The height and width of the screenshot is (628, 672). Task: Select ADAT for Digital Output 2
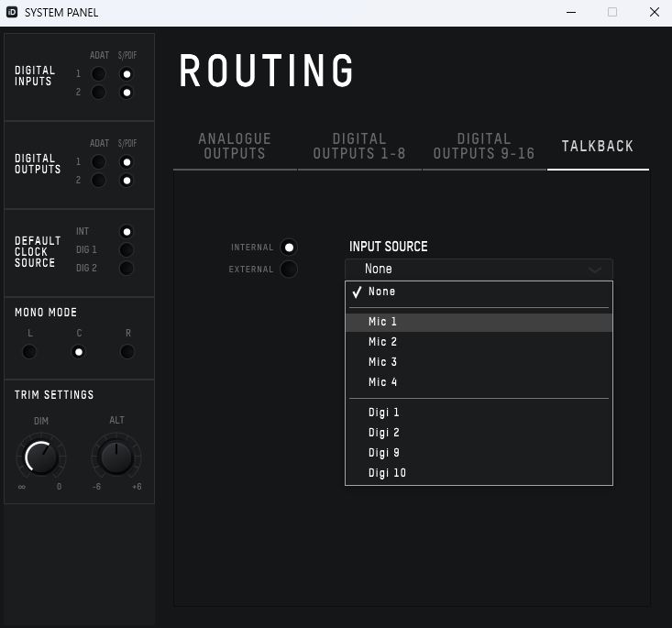(99, 181)
